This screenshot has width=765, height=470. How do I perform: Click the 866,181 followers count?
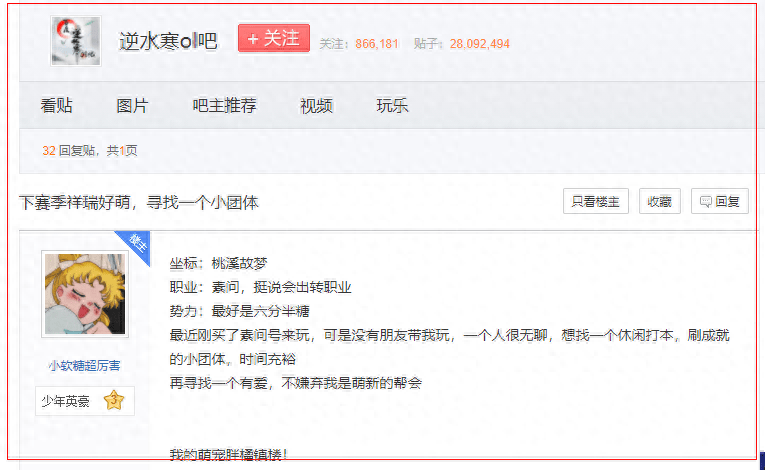tap(377, 44)
